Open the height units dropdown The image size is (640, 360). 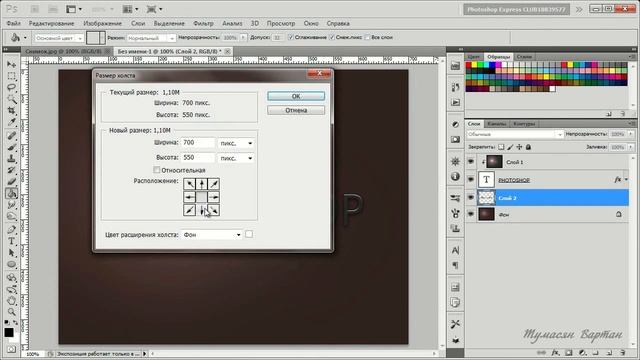[236, 158]
